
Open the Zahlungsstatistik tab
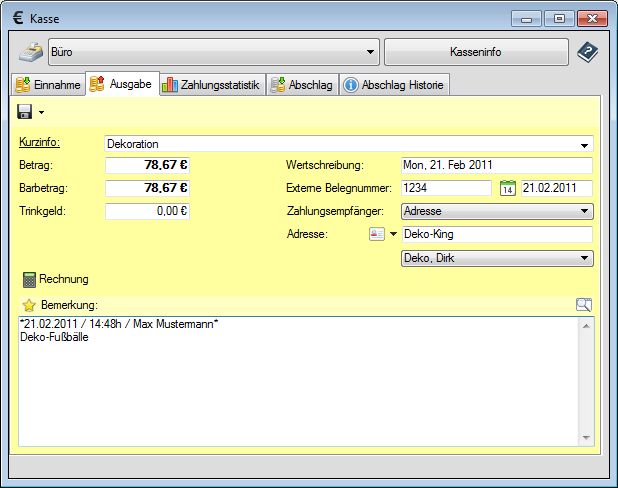point(212,85)
